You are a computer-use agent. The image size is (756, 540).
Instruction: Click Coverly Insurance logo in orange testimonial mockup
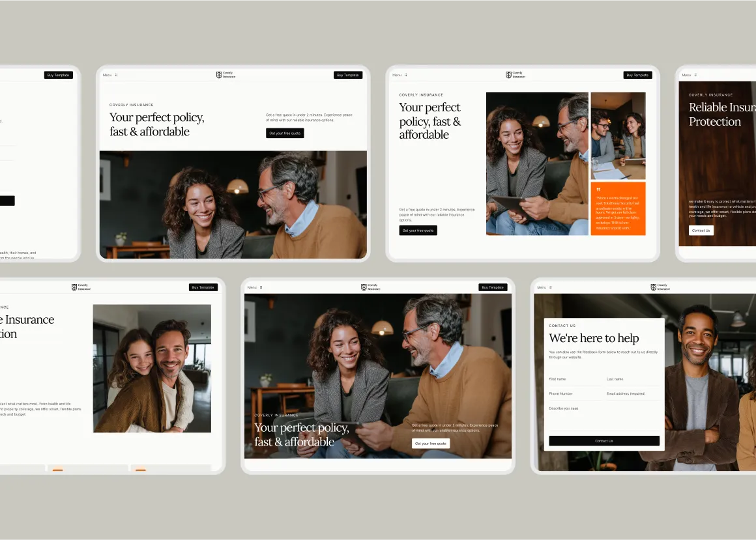[516, 75]
